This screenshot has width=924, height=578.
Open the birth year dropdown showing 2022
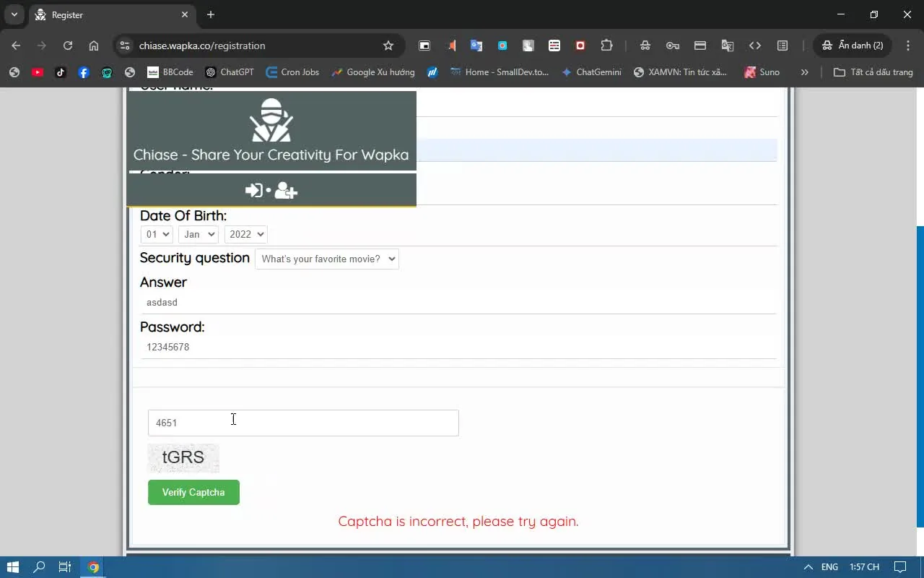(x=245, y=234)
